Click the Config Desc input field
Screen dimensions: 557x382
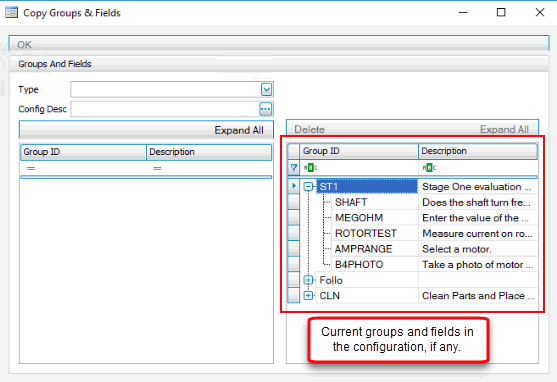[165, 109]
